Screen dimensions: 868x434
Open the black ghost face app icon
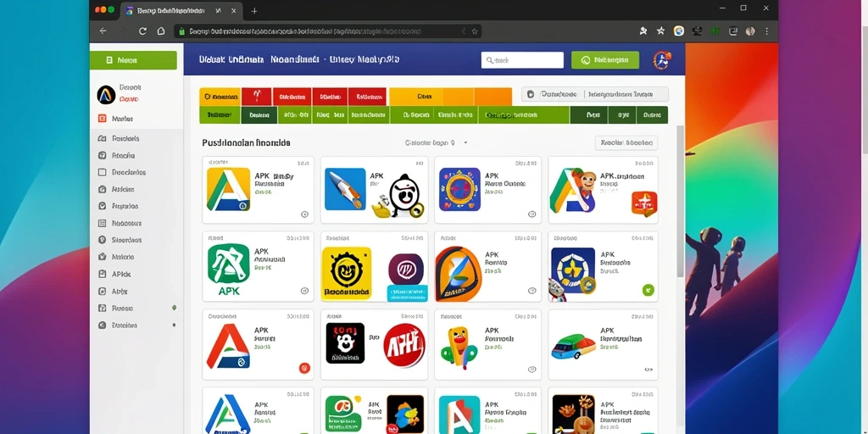coord(345,343)
